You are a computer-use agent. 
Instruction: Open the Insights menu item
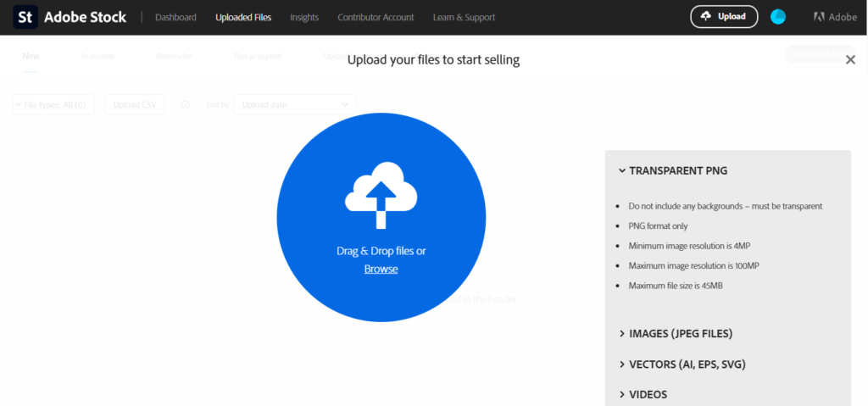[304, 17]
